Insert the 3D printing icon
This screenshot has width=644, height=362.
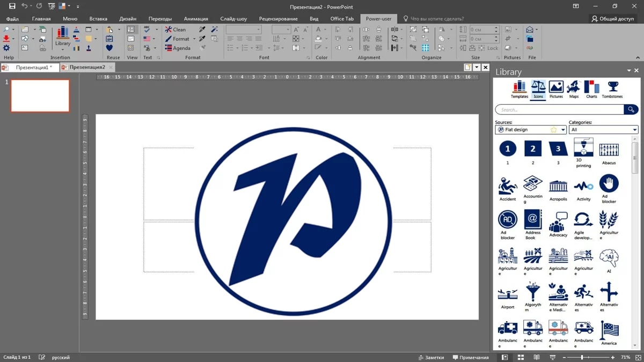(583, 153)
